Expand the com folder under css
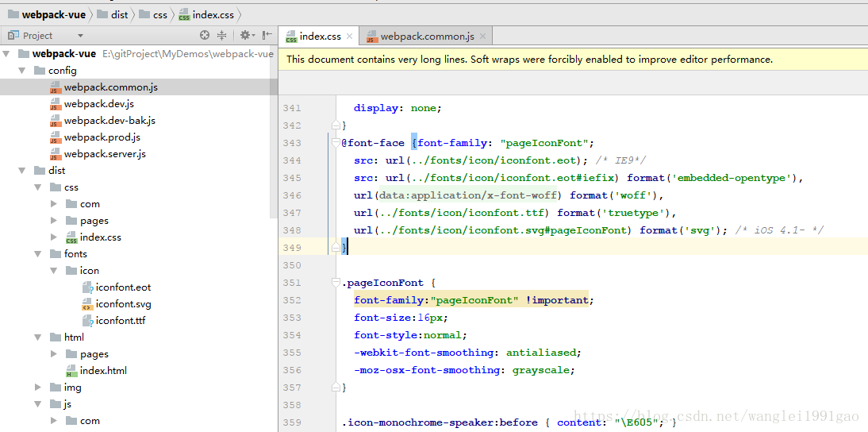 (x=54, y=204)
